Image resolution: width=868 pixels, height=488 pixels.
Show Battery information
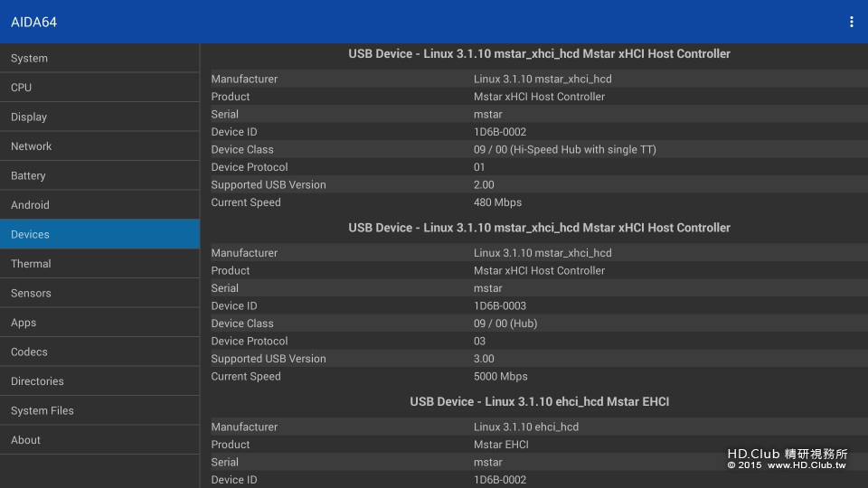pos(99,175)
